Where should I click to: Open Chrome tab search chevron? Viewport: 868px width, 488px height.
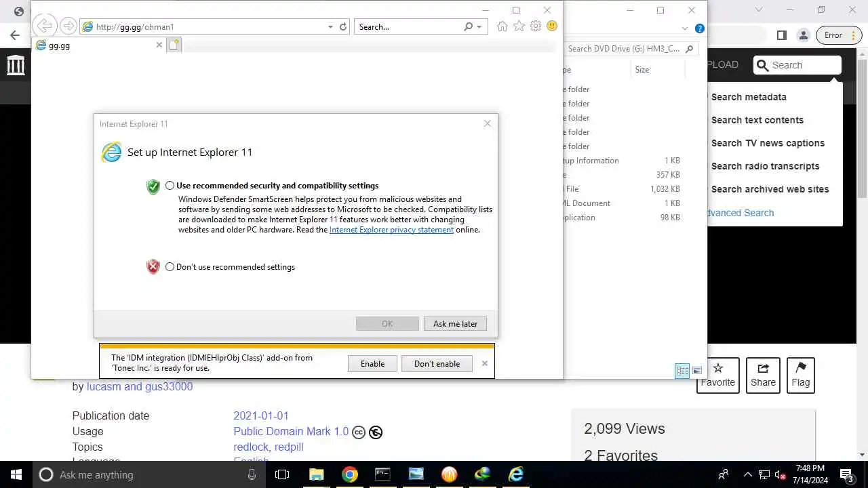pos(759,9)
